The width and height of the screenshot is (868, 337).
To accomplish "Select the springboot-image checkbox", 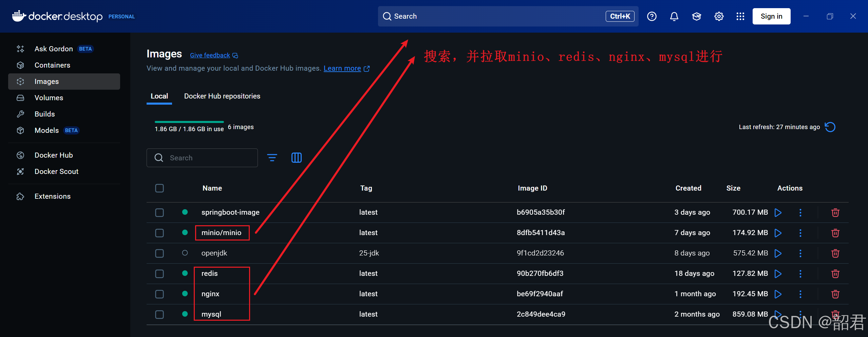I will pos(159,213).
